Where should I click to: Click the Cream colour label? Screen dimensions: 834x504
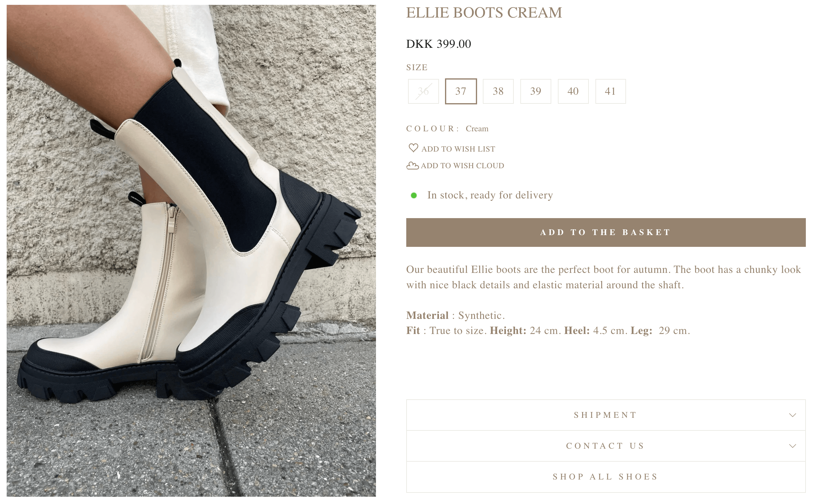[x=477, y=129]
